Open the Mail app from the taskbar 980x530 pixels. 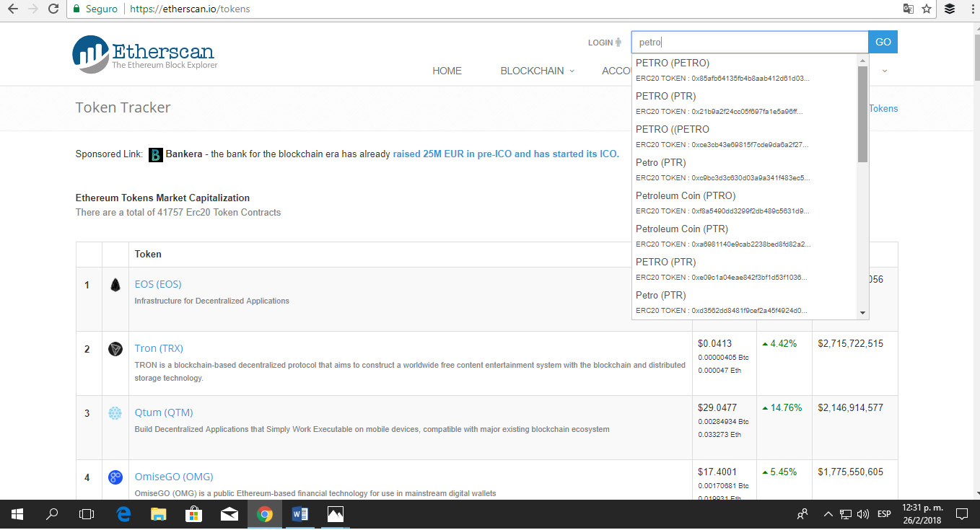pos(229,514)
